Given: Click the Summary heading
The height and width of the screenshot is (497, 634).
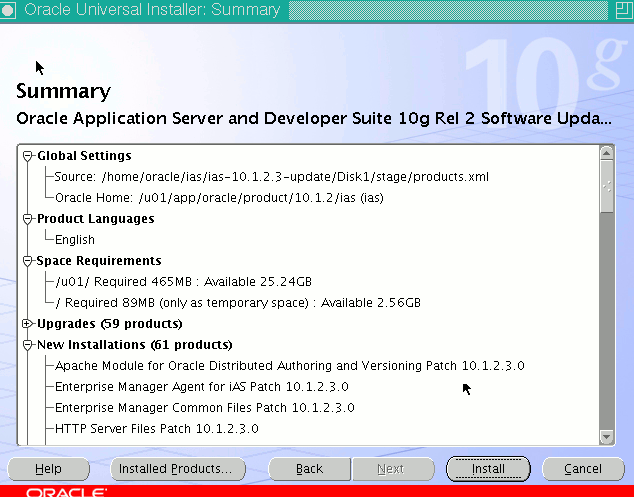Looking at the screenshot, I should coord(63,91).
